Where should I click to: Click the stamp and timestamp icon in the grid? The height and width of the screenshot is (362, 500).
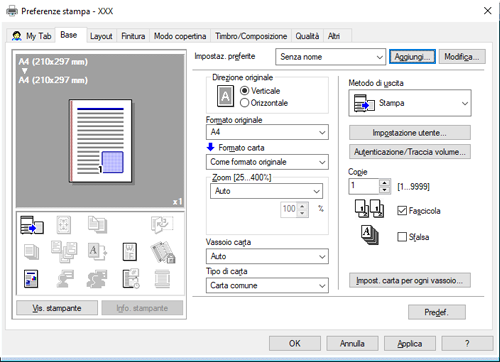point(131,278)
